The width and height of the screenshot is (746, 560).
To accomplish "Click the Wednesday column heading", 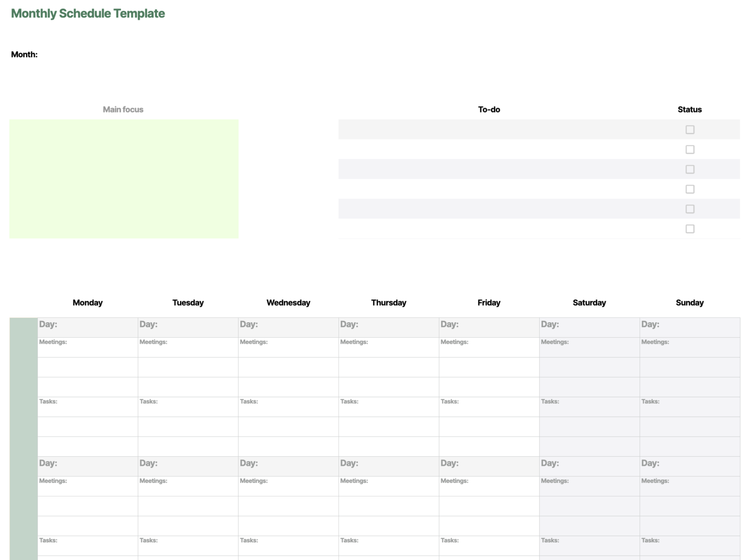I will [x=288, y=303].
